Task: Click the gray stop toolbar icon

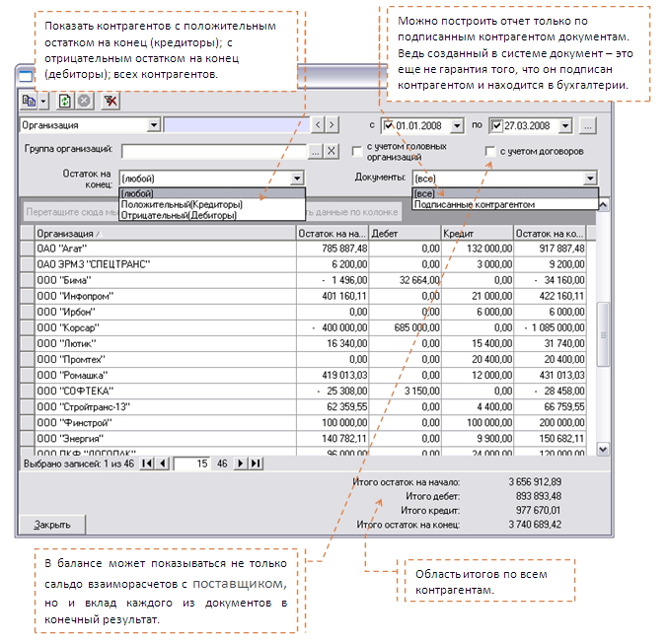Action: [x=85, y=102]
